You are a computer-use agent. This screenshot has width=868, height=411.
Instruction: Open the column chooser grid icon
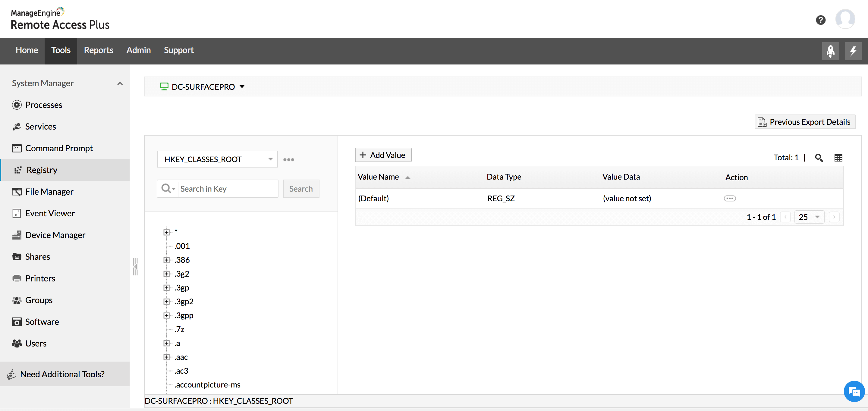point(838,158)
